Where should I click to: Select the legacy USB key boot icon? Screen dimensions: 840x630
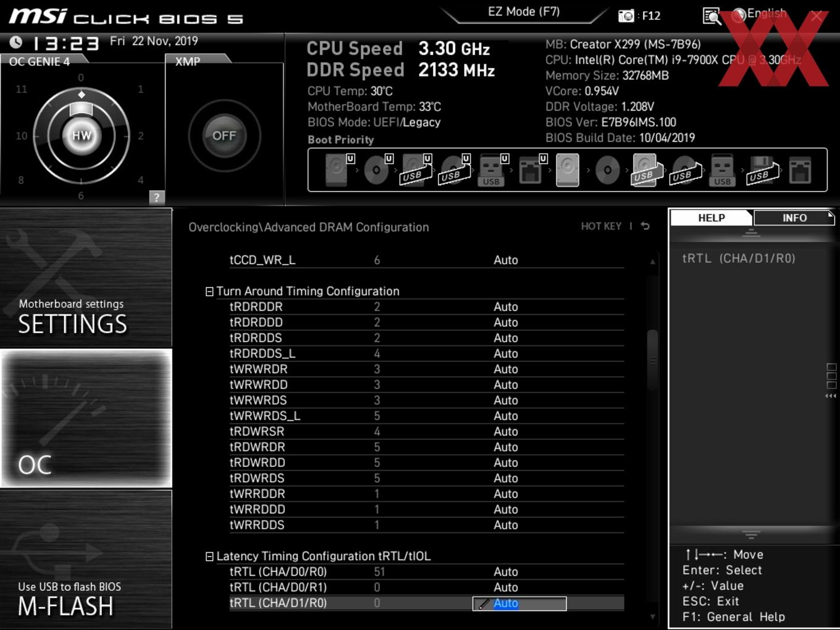[x=722, y=170]
